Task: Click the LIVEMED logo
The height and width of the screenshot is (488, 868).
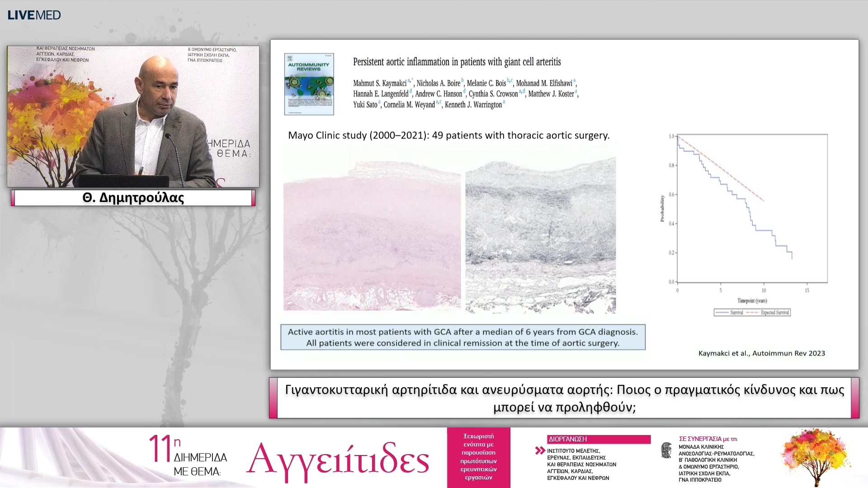Action: [34, 15]
